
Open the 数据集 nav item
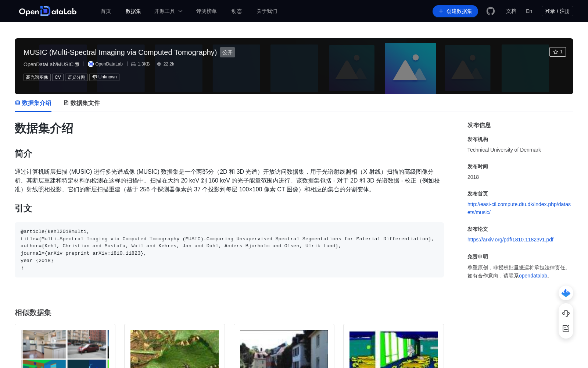point(133,11)
